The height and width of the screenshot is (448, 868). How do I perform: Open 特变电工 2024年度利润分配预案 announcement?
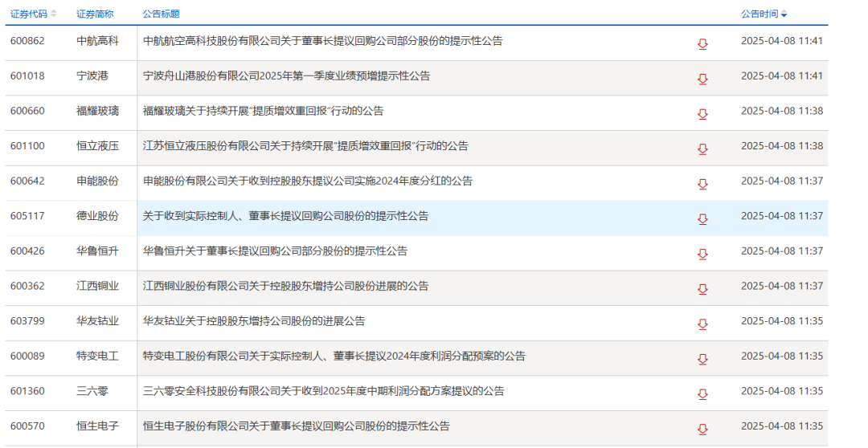click(x=334, y=356)
